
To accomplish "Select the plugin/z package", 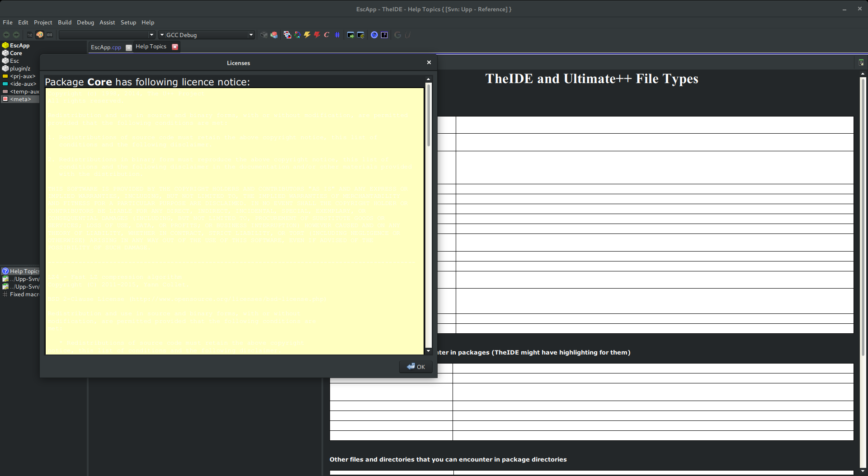I will click(x=20, y=69).
